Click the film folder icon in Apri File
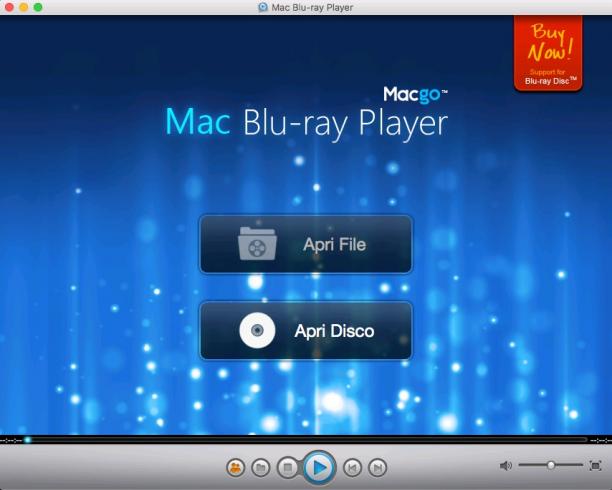612x490 pixels. click(257, 244)
